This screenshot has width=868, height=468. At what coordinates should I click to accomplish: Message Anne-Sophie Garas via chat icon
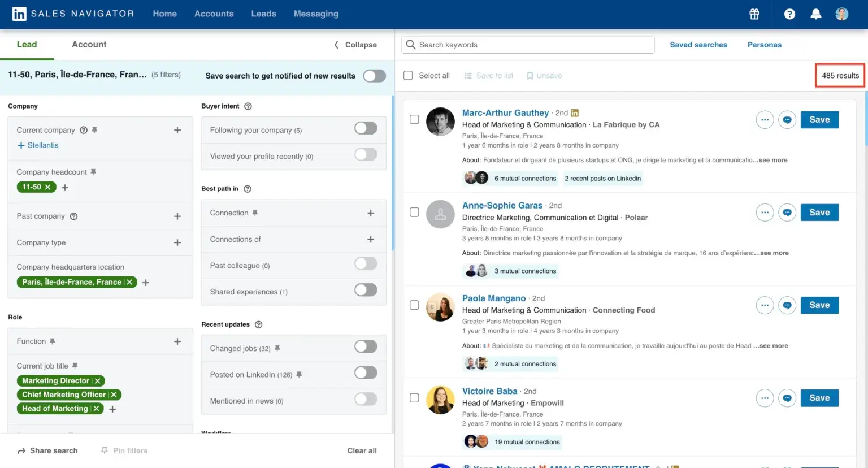click(787, 213)
